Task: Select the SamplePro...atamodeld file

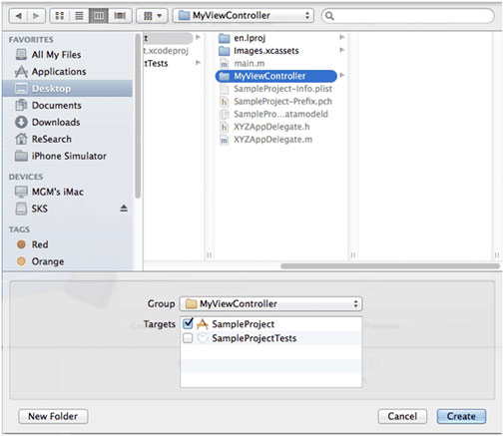Action: [x=276, y=114]
